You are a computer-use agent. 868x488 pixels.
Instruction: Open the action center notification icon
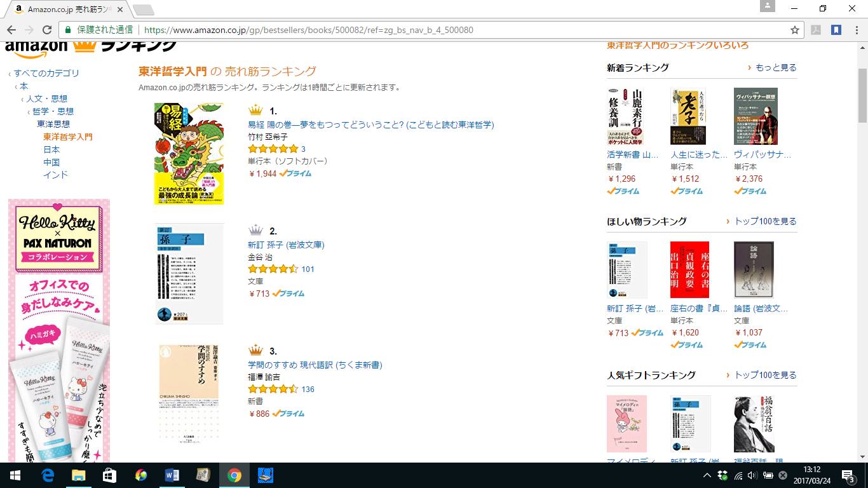[848, 475]
